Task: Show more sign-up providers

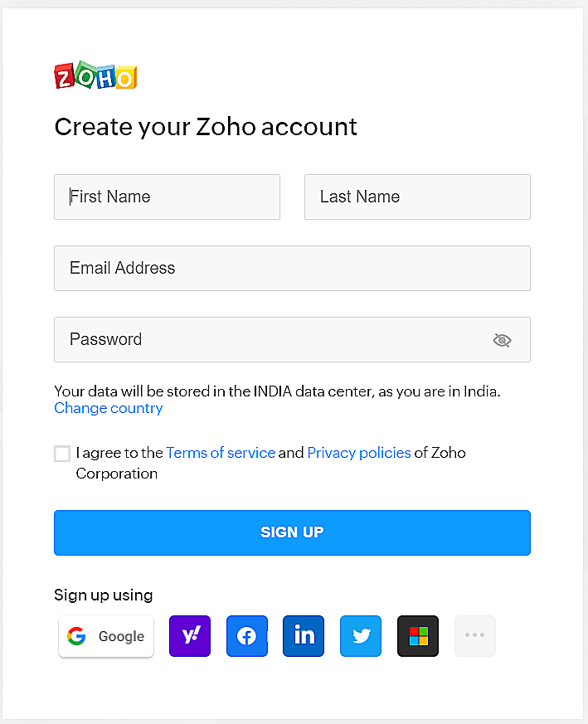Action: click(x=475, y=636)
